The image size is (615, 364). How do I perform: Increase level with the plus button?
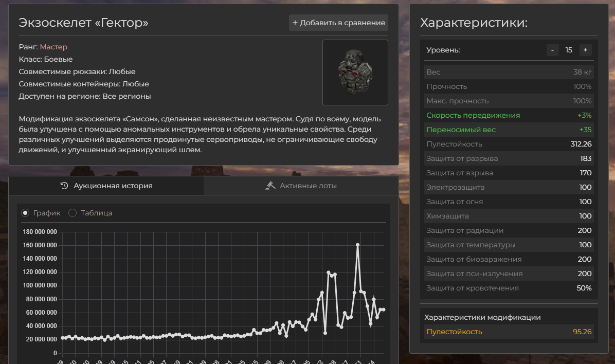click(x=585, y=50)
